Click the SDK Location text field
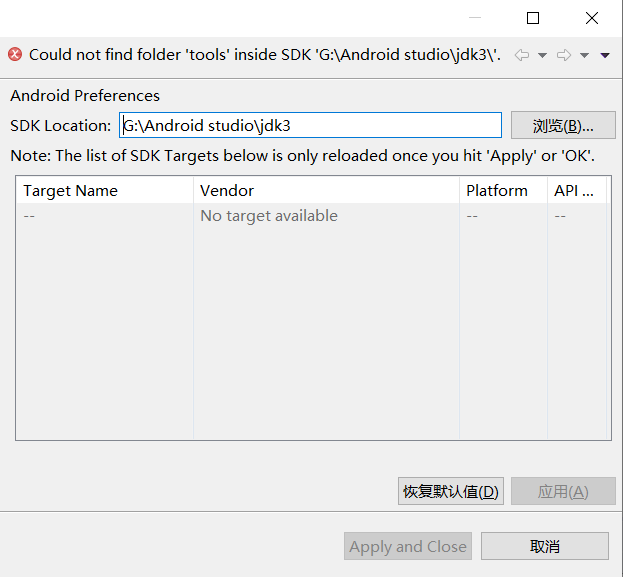The image size is (623, 577). [x=310, y=126]
